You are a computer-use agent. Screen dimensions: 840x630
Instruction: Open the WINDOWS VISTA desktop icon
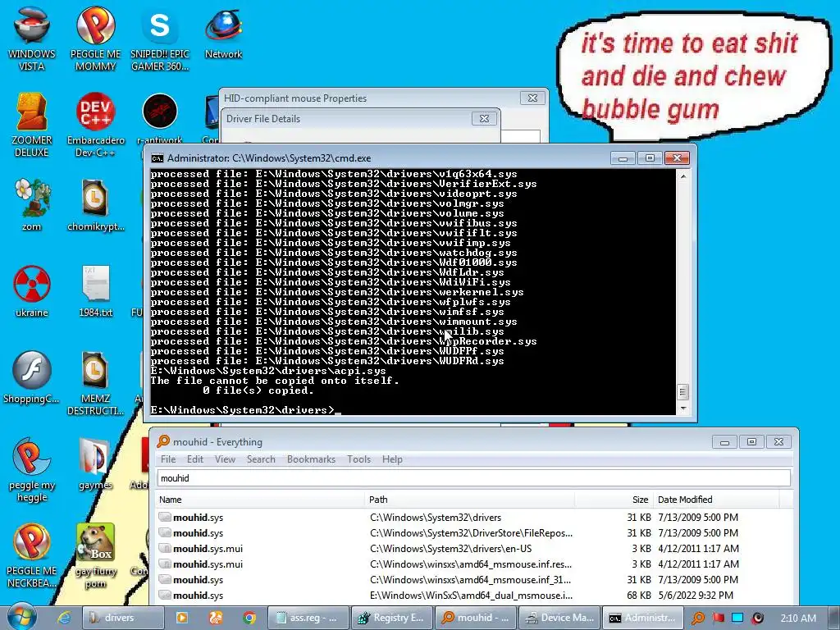point(32,38)
